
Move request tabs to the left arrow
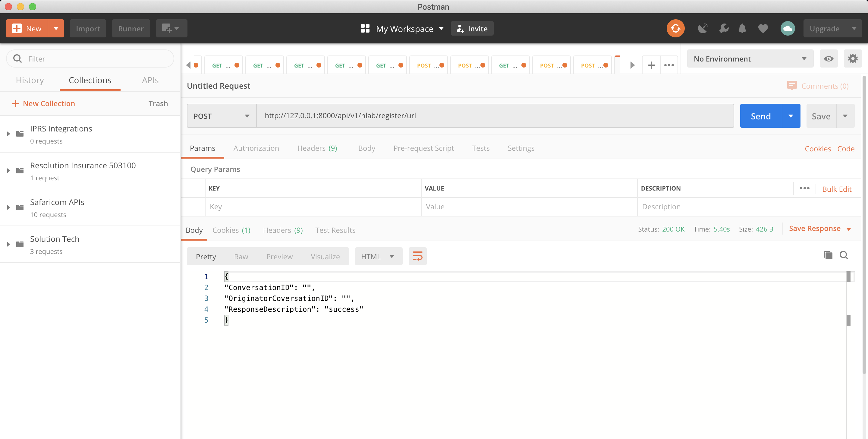point(188,65)
